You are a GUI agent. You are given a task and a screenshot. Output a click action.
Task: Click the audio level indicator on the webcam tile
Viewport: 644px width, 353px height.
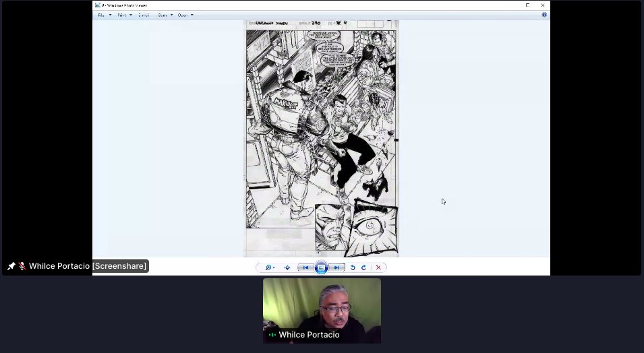tap(272, 335)
